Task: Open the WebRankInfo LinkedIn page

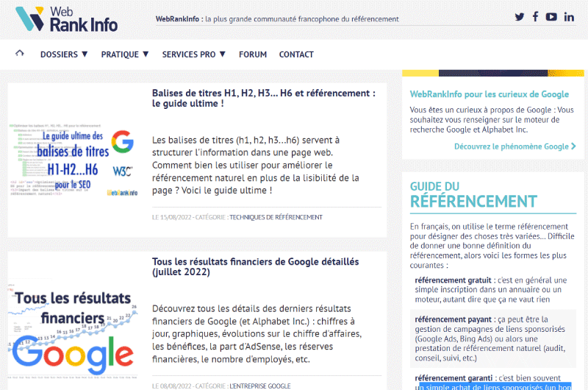Action: 569,17
